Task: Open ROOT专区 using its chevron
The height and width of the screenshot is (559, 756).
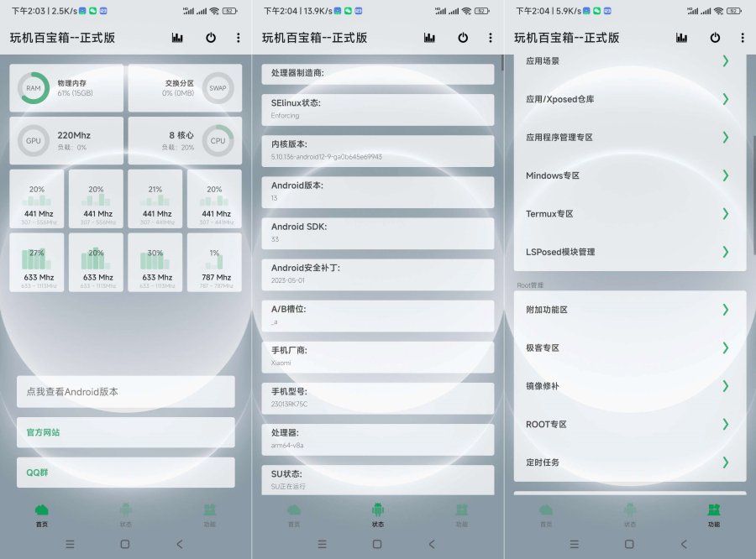Action: (x=725, y=424)
